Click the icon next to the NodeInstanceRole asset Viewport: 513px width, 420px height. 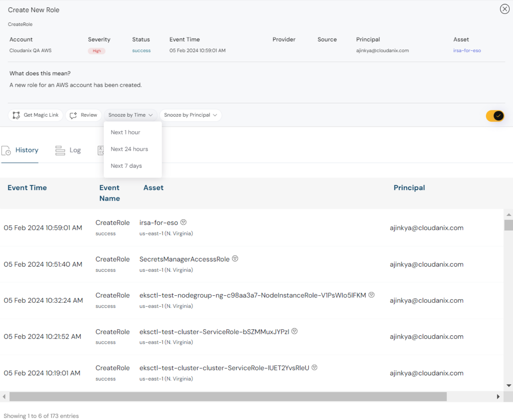tap(372, 294)
